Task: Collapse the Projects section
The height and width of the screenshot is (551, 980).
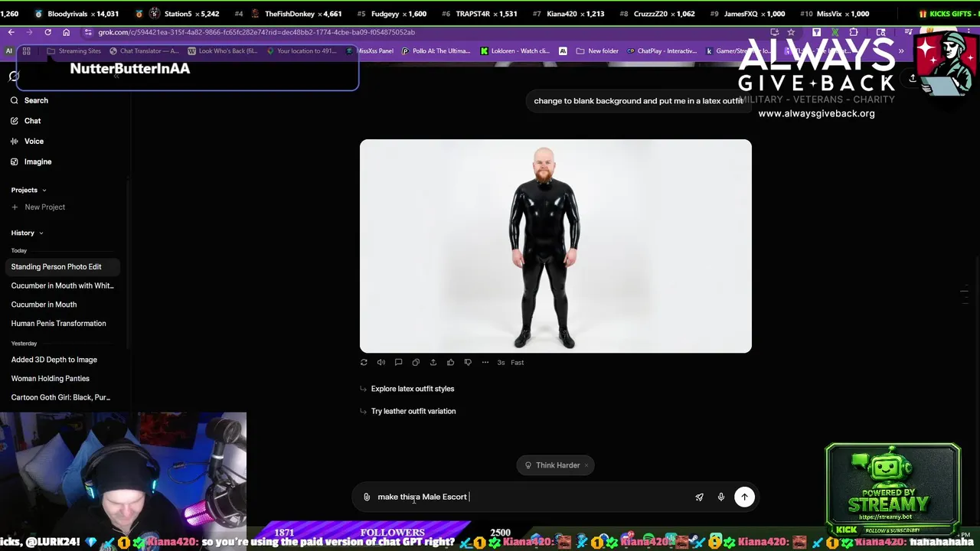Action: pos(28,190)
